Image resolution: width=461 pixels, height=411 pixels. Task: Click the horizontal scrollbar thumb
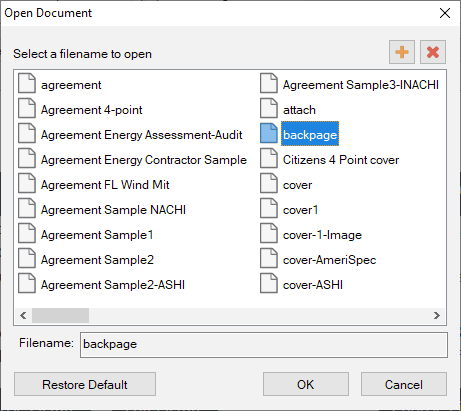coord(60,315)
